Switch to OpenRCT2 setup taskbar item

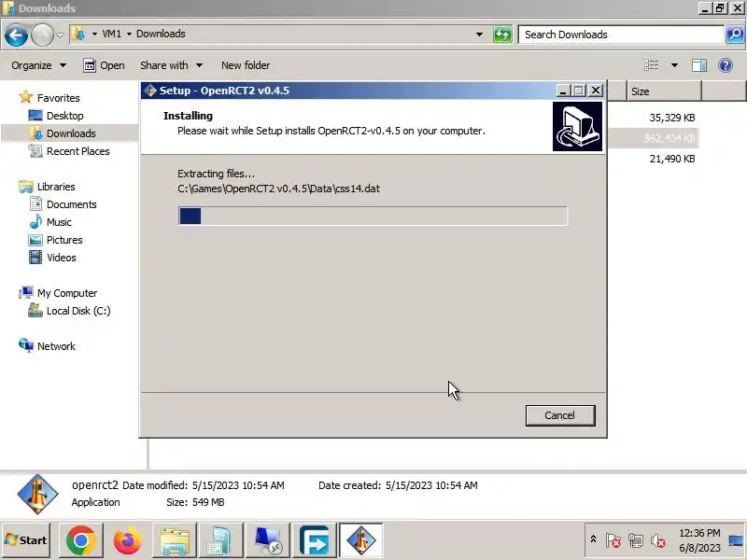tap(361, 540)
